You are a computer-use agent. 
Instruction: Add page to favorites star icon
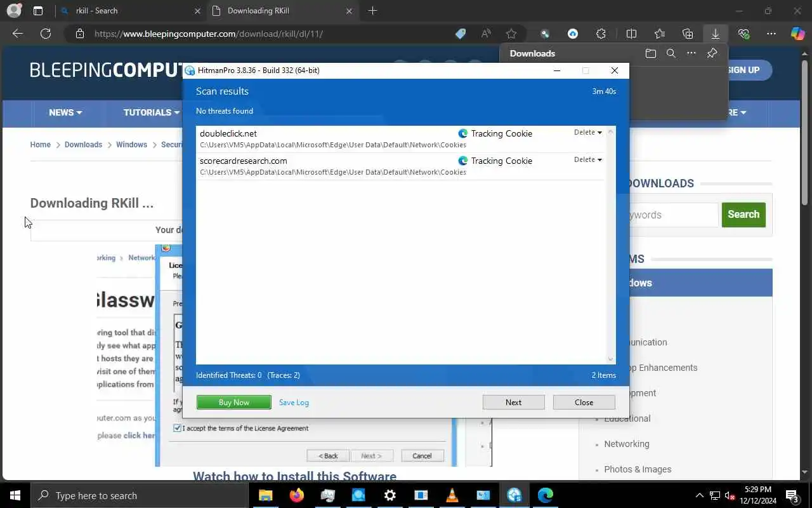(x=511, y=34)
